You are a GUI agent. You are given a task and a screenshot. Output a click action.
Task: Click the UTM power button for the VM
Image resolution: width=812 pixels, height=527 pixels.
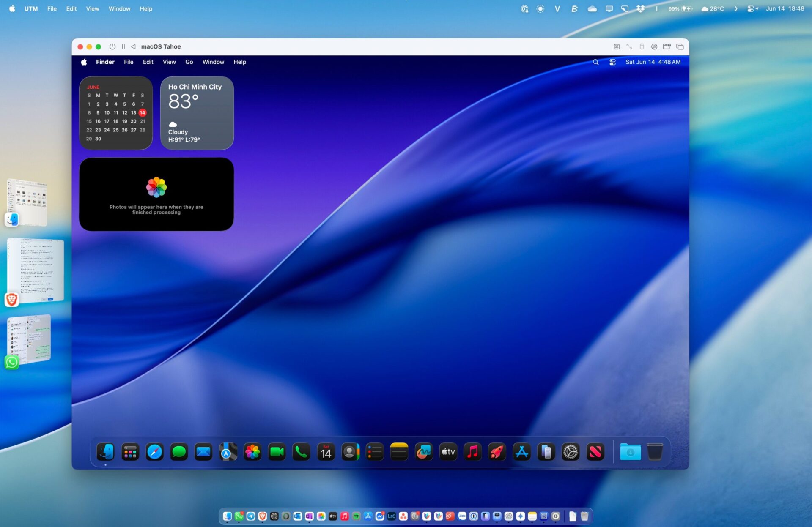(112, 46)
